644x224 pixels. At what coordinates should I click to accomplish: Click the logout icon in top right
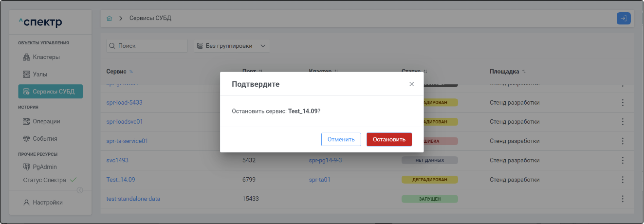(x=624, y=19)
